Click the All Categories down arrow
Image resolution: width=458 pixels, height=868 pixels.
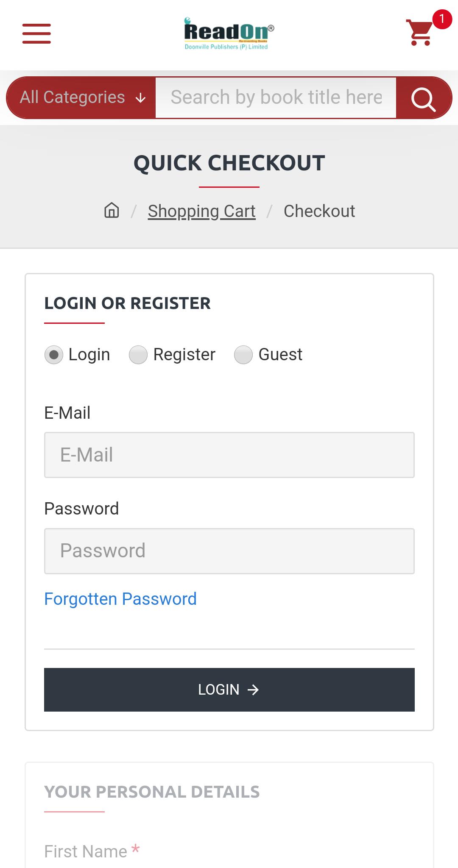140,99
